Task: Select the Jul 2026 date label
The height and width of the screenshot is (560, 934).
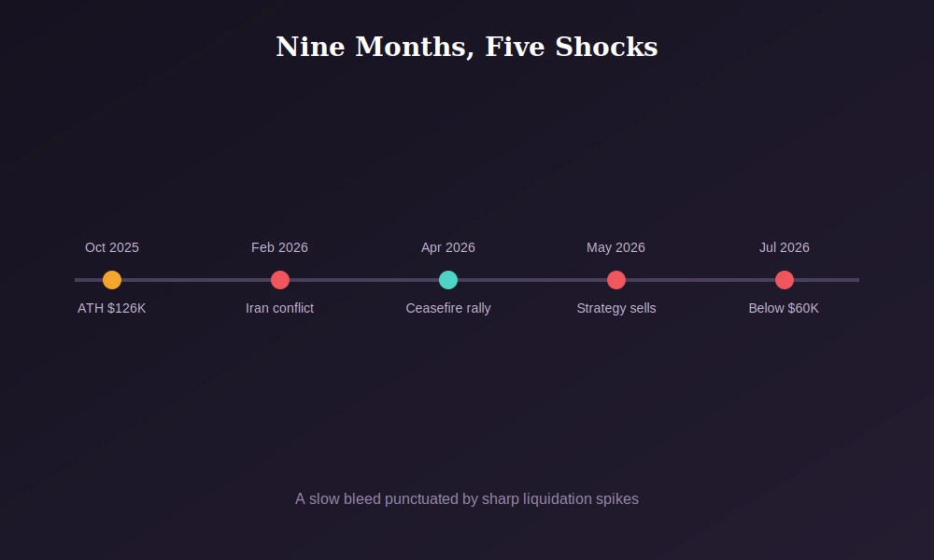Action: (785, 247)
